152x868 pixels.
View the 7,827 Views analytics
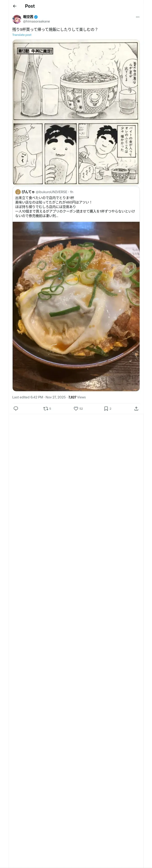pos(77,397)
